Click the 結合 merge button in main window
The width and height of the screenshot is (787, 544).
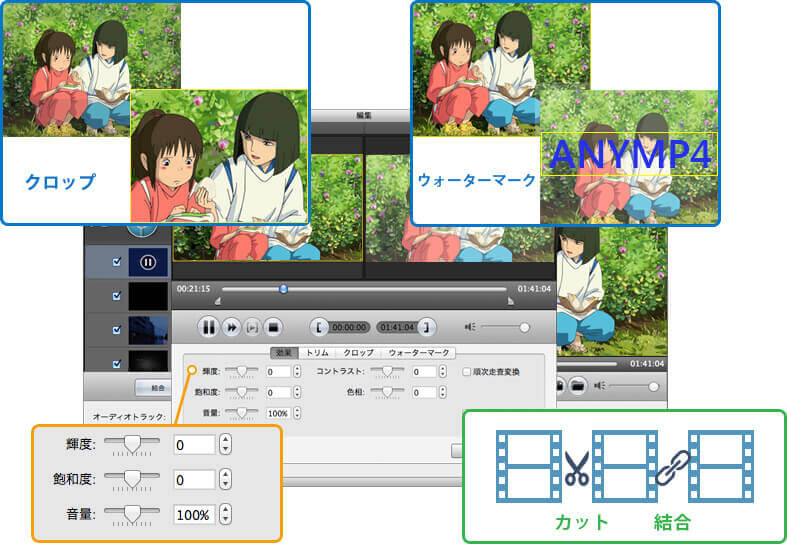pos(154,388)
